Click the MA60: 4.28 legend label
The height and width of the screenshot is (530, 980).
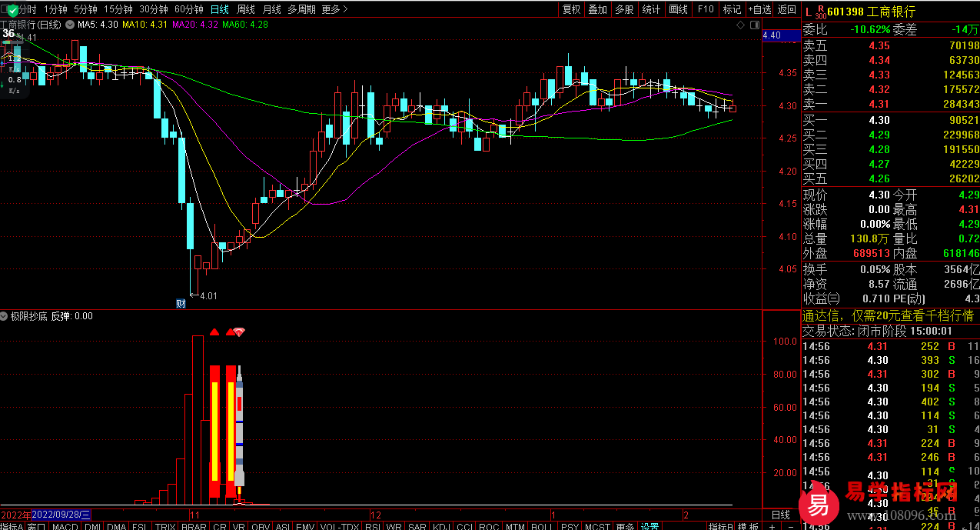coord(245,25)
